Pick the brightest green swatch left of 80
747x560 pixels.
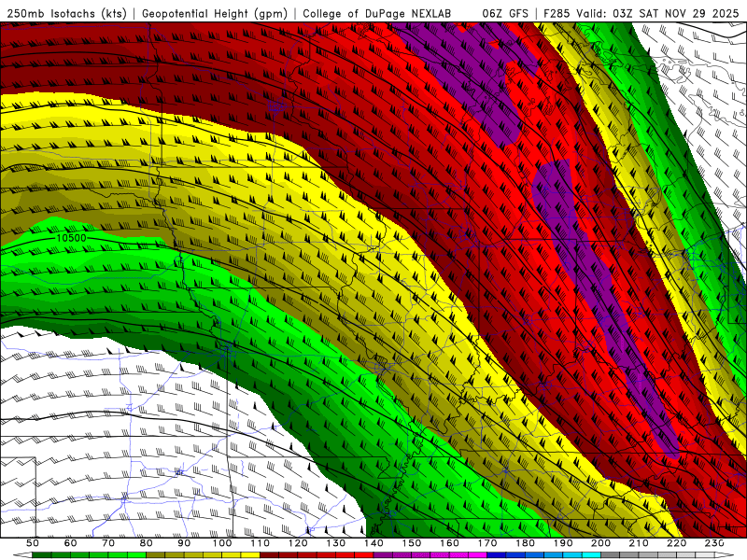(136, 554)
